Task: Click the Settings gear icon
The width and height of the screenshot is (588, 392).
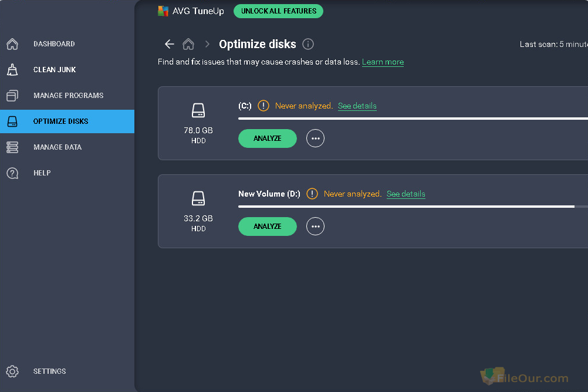Action: 12,371
